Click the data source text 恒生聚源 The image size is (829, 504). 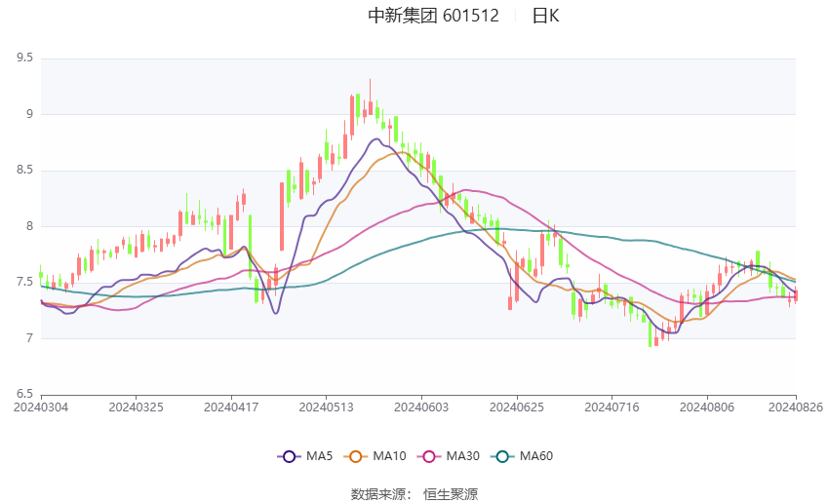(451, 494)
